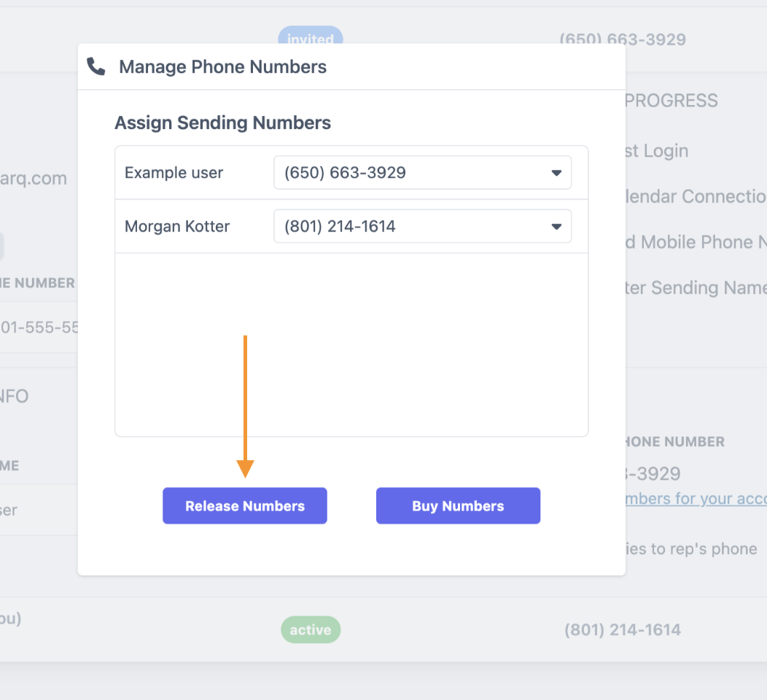
Task: Click the phone number (801) 214-1614
Action: 622,629
